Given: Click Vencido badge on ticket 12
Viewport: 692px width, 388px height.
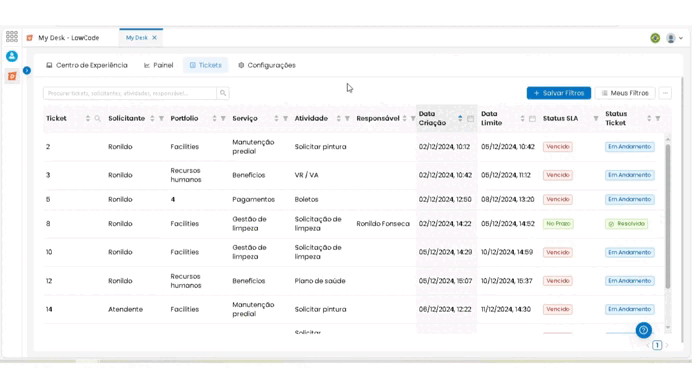Looking at the screenshot, I should (557, 281).
